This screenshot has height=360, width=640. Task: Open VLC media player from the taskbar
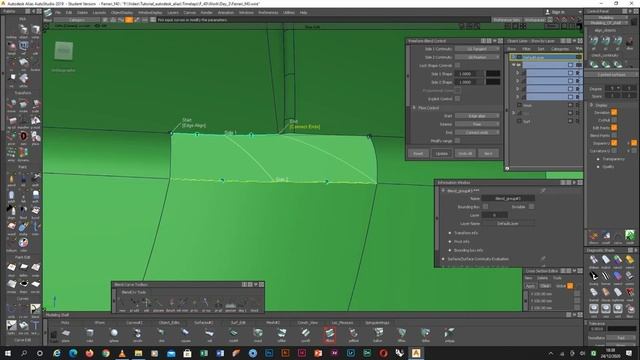[x=122, y=353]
